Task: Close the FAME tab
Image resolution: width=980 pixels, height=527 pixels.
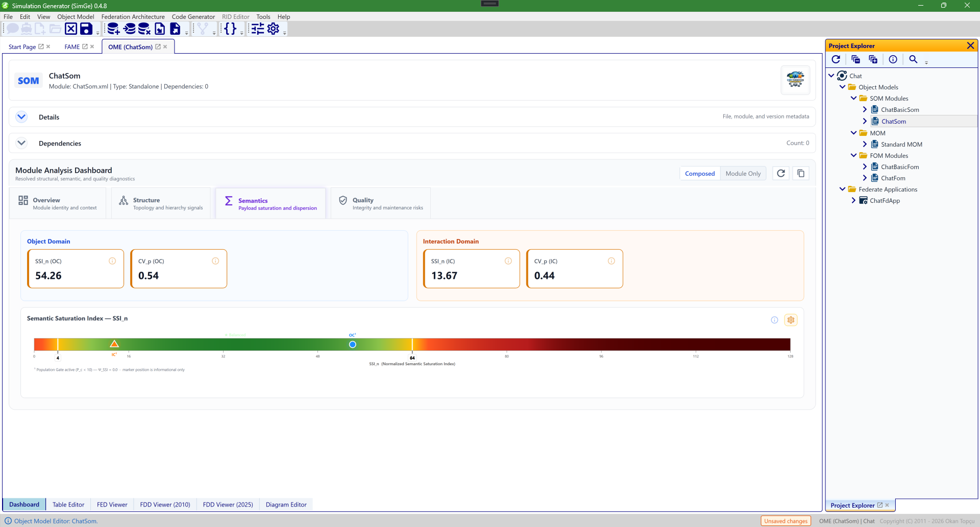Action: tap(92, 46)
